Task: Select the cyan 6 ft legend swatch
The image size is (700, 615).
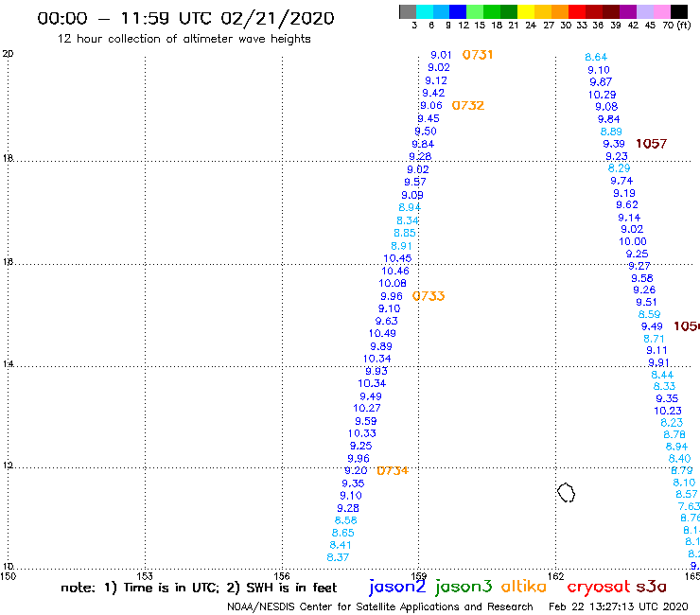Action: tap(425, 11)
